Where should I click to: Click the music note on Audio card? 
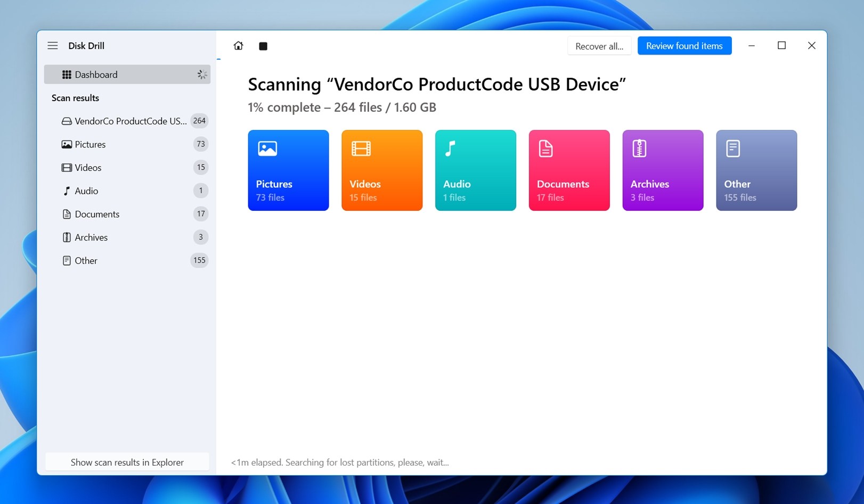[x=450, y=148]
